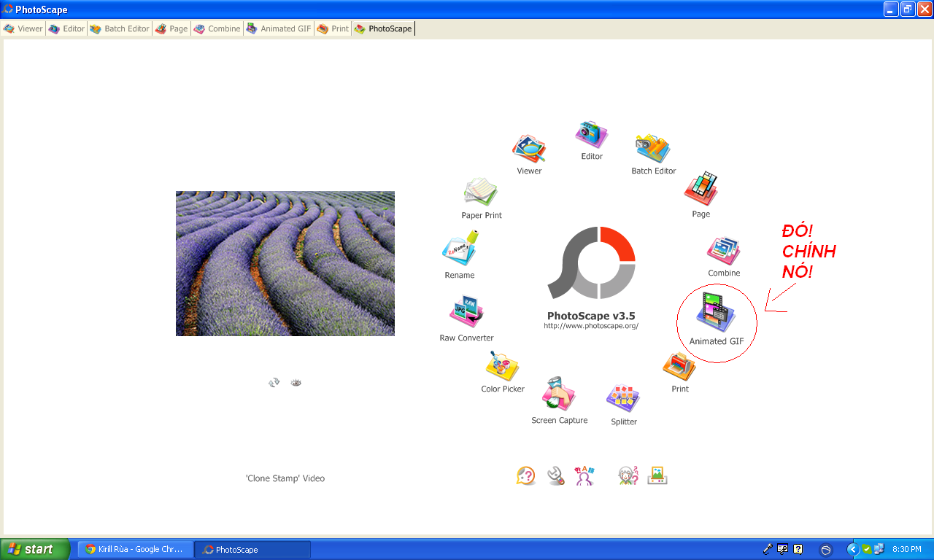The height and width of the screenshot is (560, 934).
Task: Click the language bar help icon in the taskbar
Action: 798,549
